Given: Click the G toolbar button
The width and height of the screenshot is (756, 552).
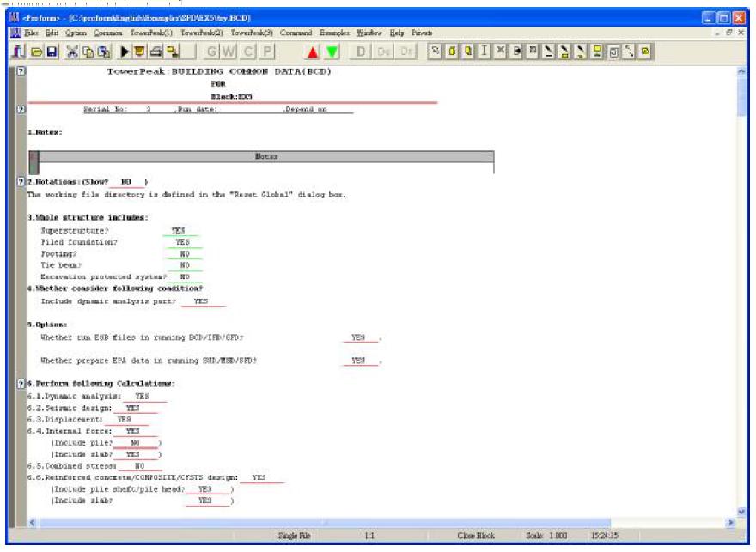Looking at the screenshot, I should [x=211, y=52].
